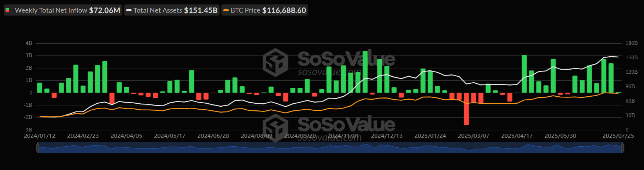
Task: Click the x-axis date label 2025/05/30
Action: click(560, 136)
